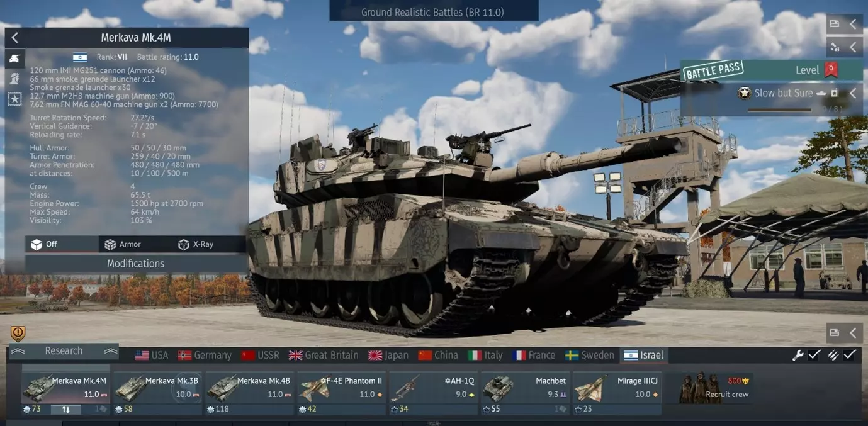Image resolution: width=868 pixels, height=426 pixels.
Task: Toggle the auto-repair checkbox next to the wrench
Action: [814, 355]
